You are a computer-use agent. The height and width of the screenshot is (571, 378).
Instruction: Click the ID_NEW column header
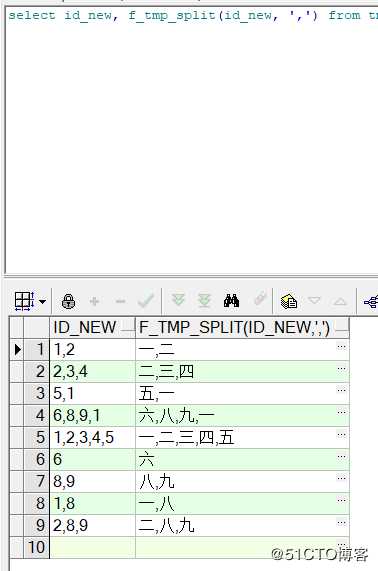92,328
